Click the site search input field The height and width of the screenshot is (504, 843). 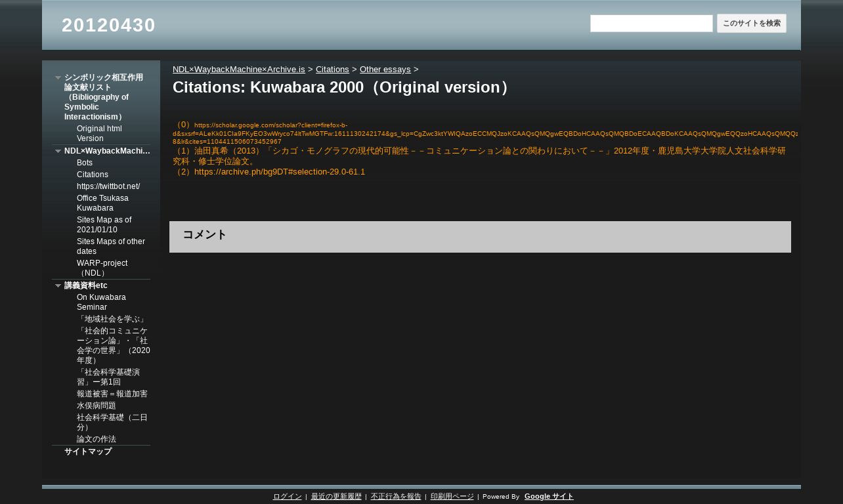(651, 24)
